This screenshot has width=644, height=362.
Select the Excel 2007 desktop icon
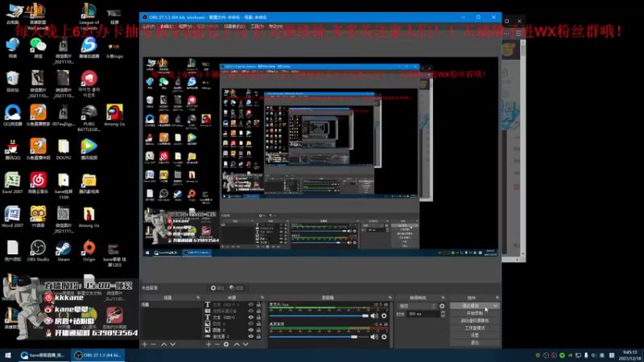(12, 183)
